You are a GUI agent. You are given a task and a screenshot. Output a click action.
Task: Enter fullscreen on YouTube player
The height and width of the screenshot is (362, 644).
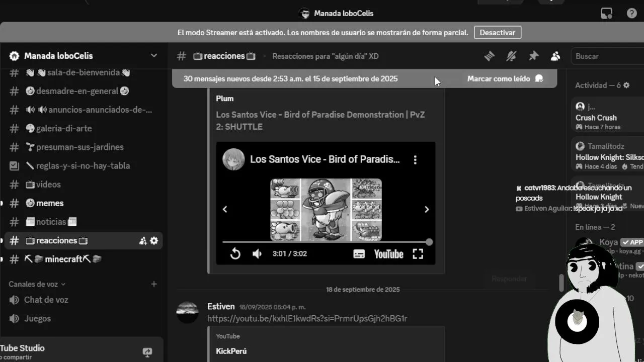point(418,254)
